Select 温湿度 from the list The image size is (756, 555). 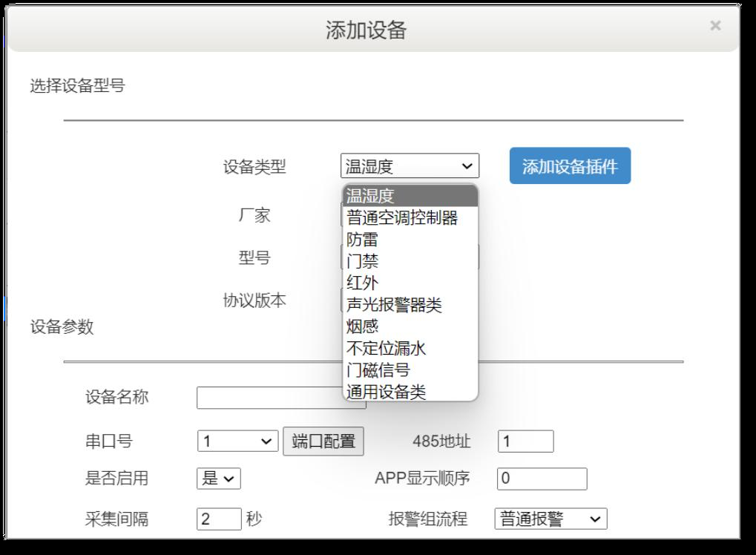click(410, 196)
